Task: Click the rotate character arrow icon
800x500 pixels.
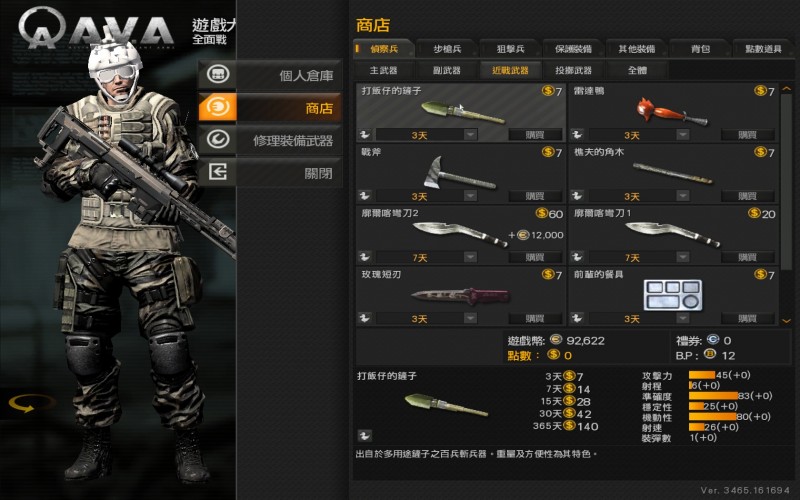Action: (x=32, y=404)
